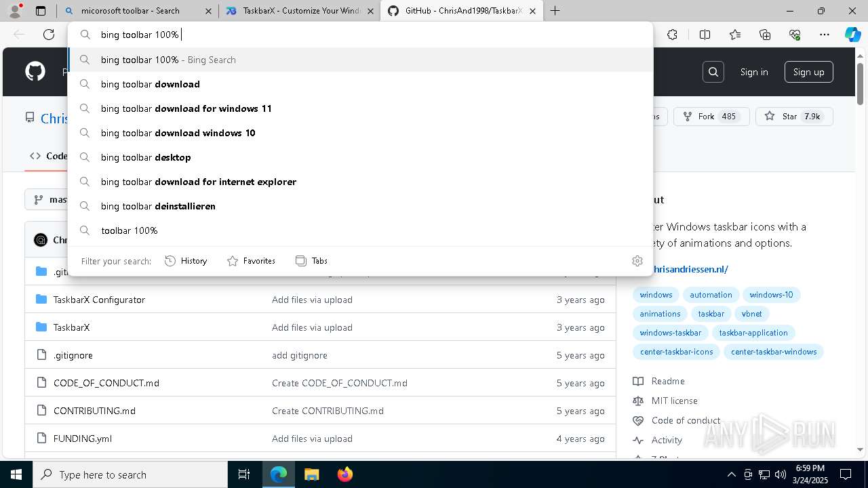
Task: Click the new tab plus button
Action: tap(555, 11)
